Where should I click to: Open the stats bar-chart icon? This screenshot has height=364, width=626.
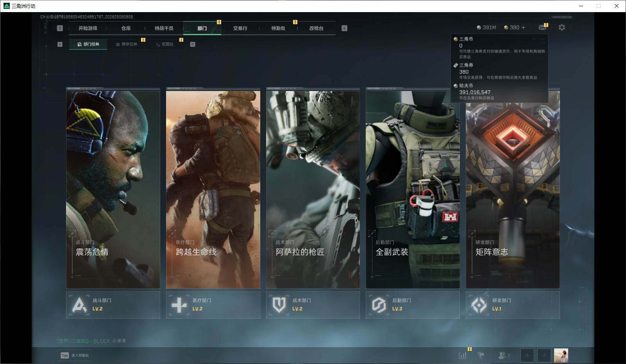tap(463, 355)
